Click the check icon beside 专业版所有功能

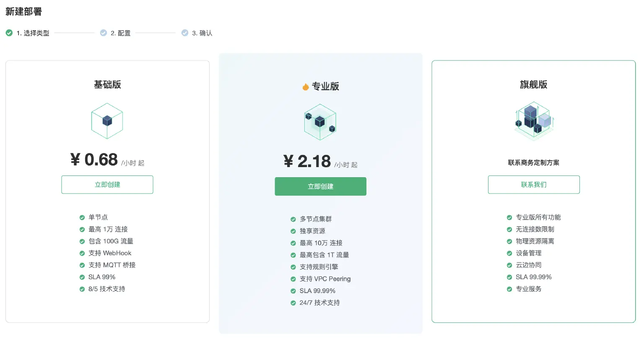(x=509, y=217)
